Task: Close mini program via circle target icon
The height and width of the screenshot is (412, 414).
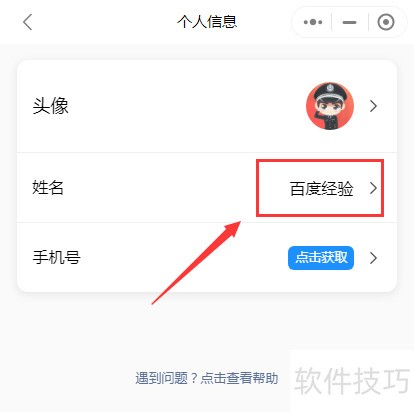Action: point(386,22)
